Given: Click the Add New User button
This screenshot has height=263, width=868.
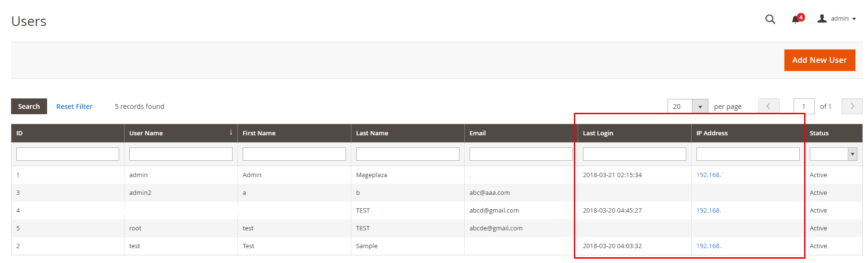Looking at the screenshot, I should pos(819,60).
